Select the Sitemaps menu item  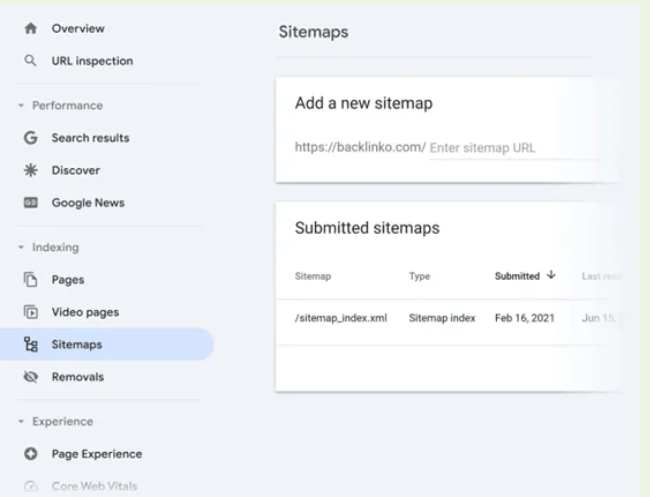tap(107, 344)
